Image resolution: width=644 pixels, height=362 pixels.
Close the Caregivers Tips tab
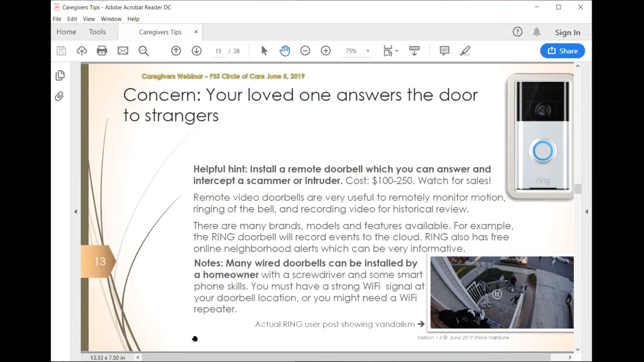196,32
